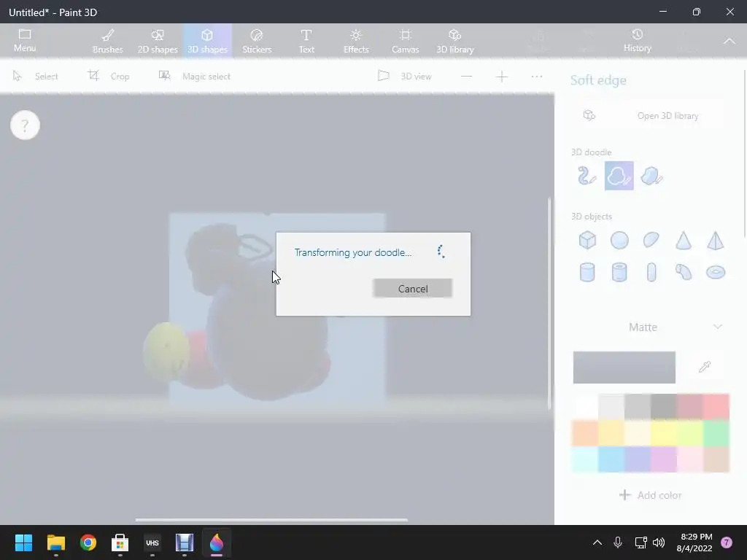Open the History panel
The image size is (747, 560).
[638, 41]
